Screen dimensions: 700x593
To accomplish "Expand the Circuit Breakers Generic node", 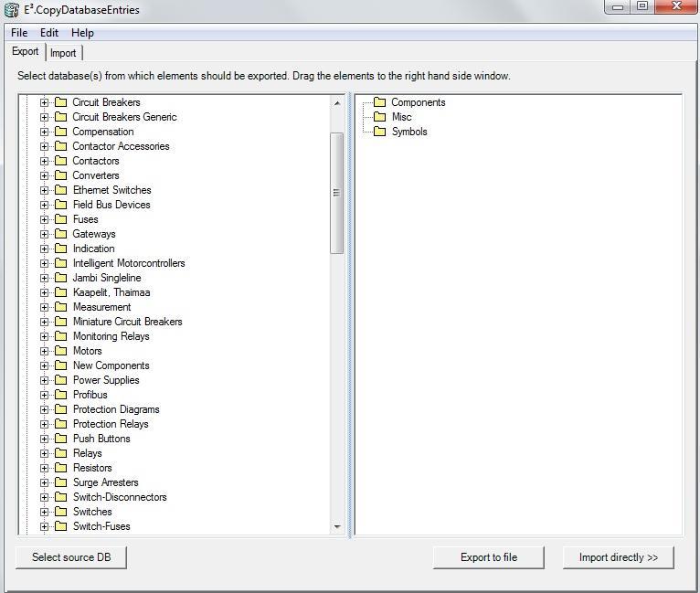I will 44,117.
